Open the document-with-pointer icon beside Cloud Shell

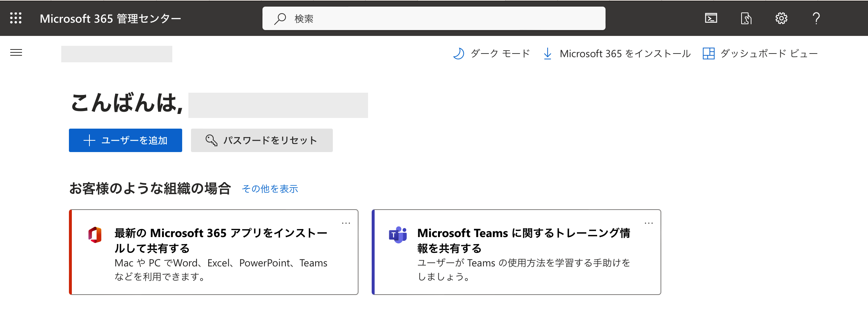pos(746,18)
